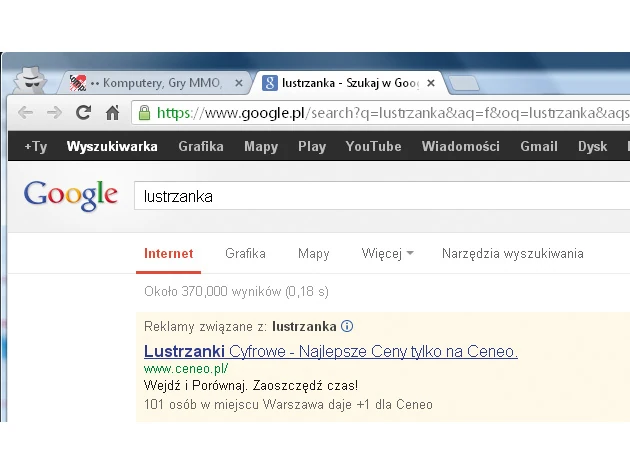Click the address bar URL
Image resolution: width=630 pixels, height=473 pixels.
click(x=393, y=113)
